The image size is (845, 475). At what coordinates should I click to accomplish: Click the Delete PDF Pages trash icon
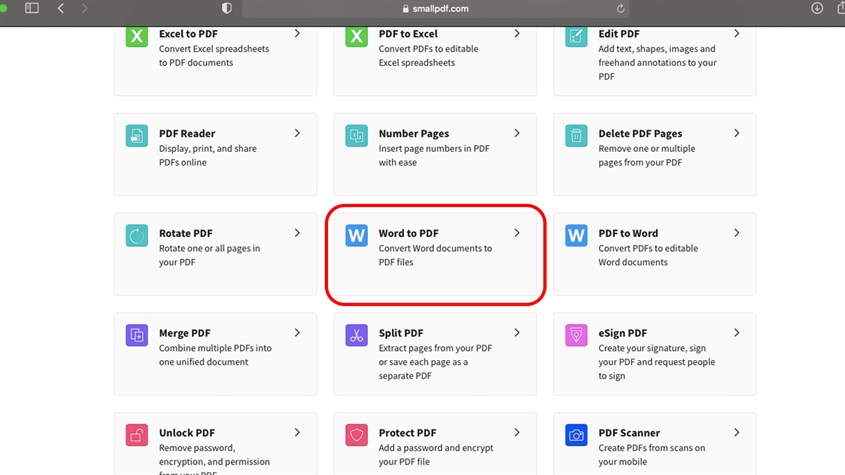pos(576,136)
